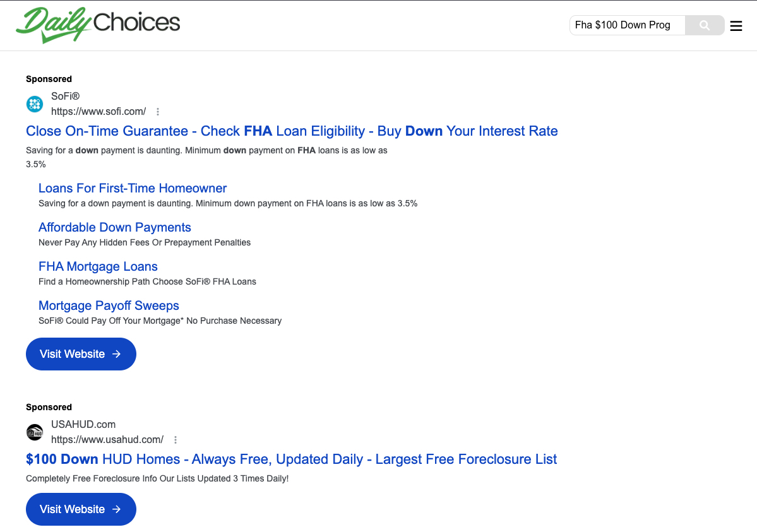This screenshot has width=757, height=532.
Task: Open the Affordable Down Payments link
Action: [x=114, y=227]
